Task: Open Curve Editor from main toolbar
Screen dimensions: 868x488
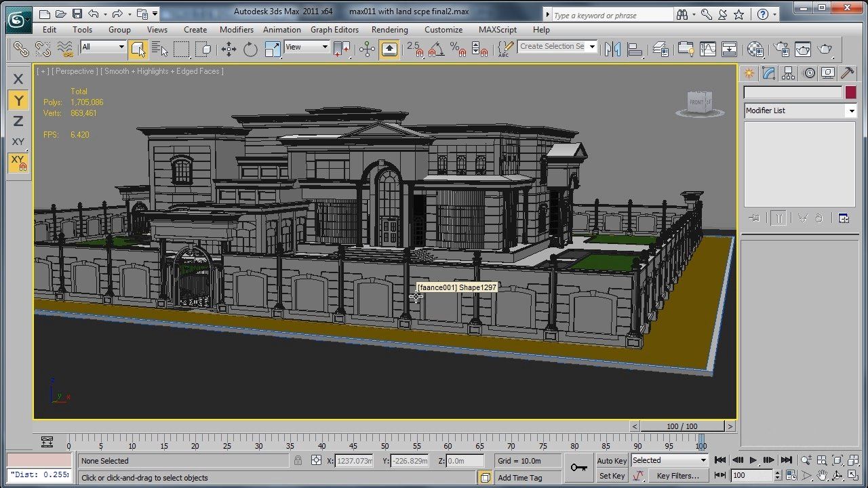Action: 707,49
